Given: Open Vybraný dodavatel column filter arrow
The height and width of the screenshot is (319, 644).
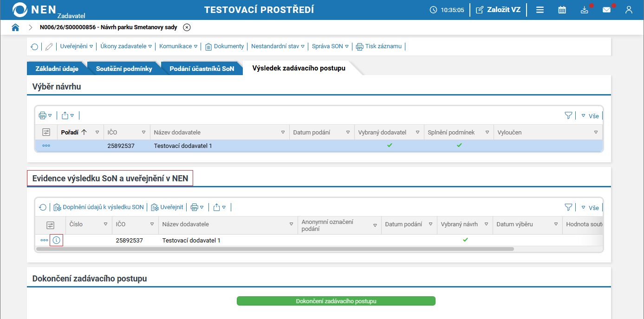Looking at the screenshot, I should [417, 132].
